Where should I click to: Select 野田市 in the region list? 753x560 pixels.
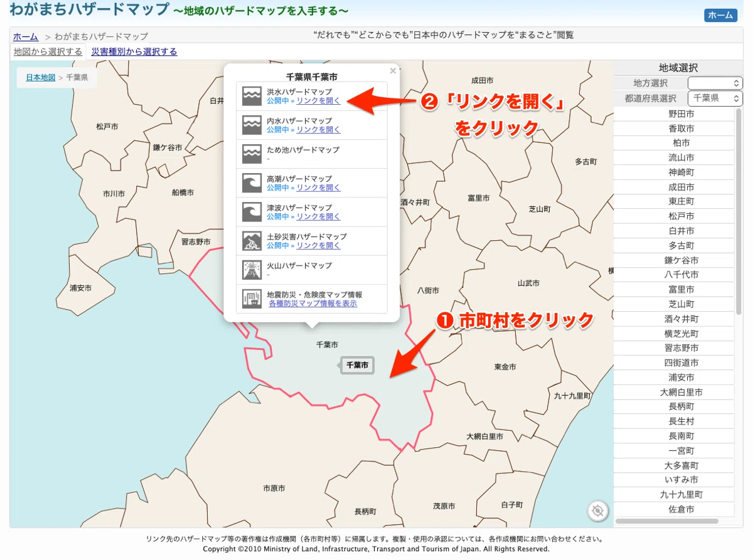[674, 114]
